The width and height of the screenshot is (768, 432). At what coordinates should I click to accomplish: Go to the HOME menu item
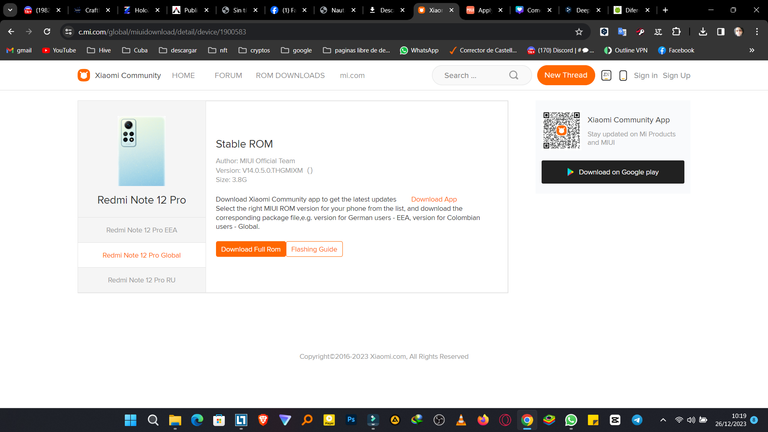pyautogui.click(x=183, y=75)
